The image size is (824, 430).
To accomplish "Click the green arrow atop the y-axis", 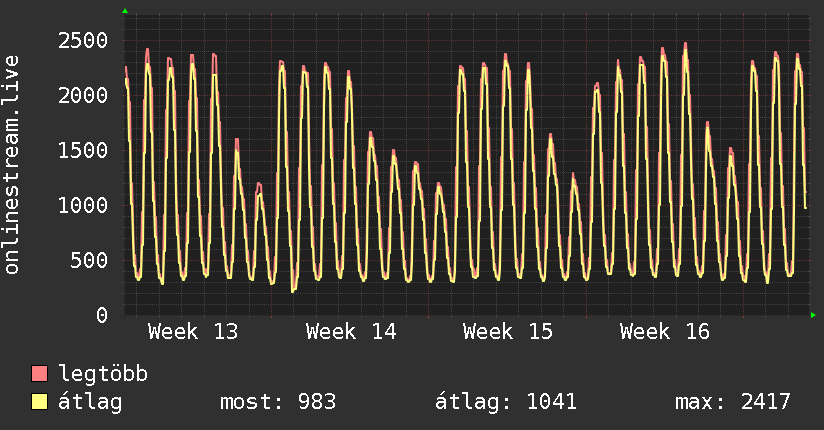I will coord(125,11).
